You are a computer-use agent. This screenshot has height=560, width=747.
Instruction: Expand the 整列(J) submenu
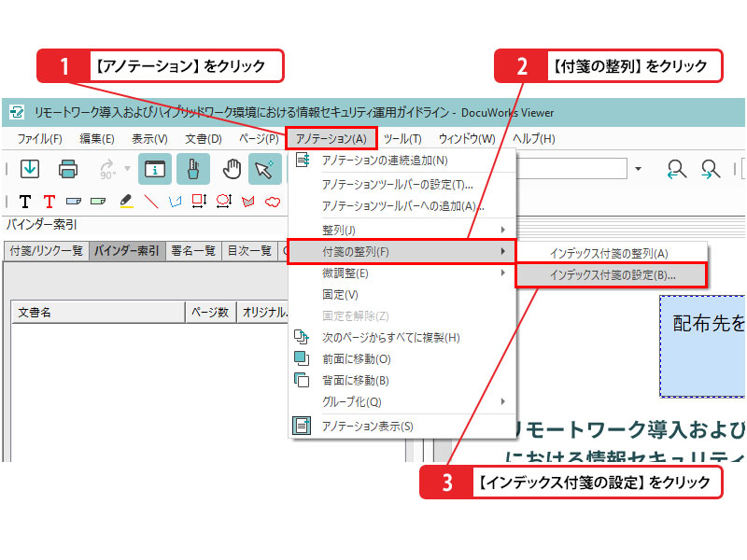pos(402,230)
